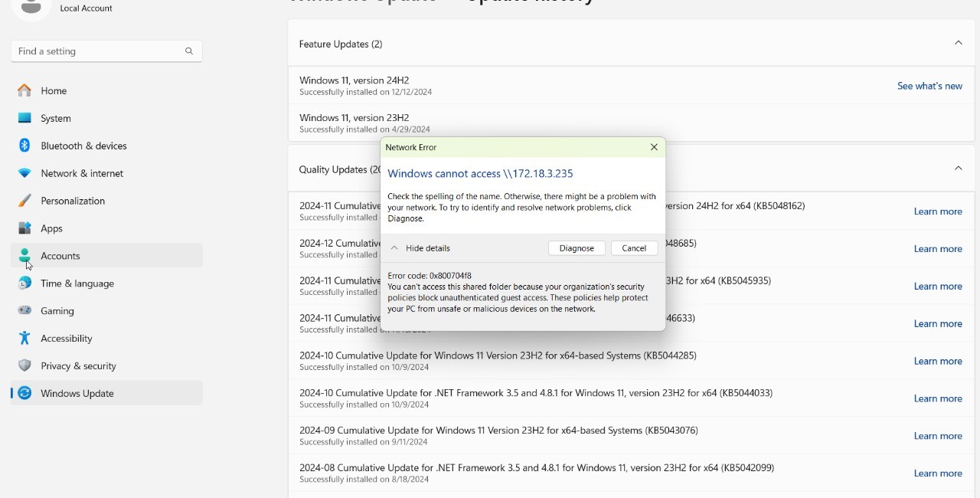The height and width of the screenshot is (498, 980).
Task: Click the search magnifier icon
Action: (189, 51)
